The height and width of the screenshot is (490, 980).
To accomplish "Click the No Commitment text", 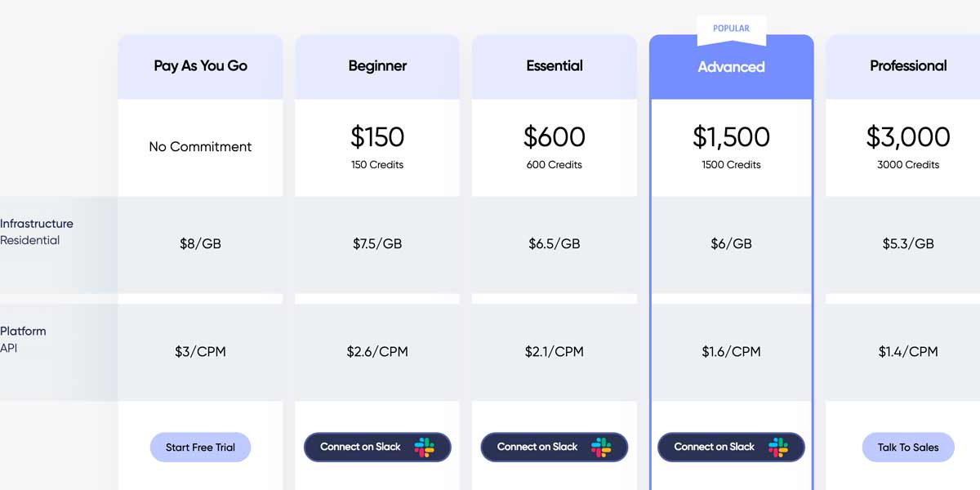I will click(x=200, y=147).
